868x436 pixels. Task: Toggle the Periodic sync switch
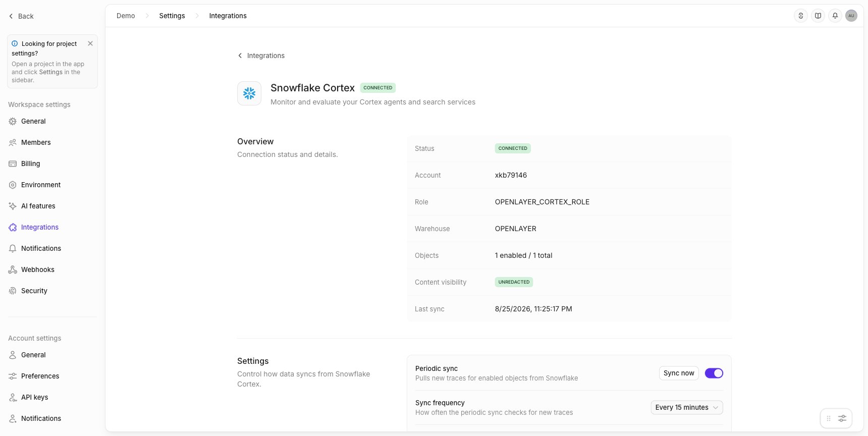click(x=714, y=373)
